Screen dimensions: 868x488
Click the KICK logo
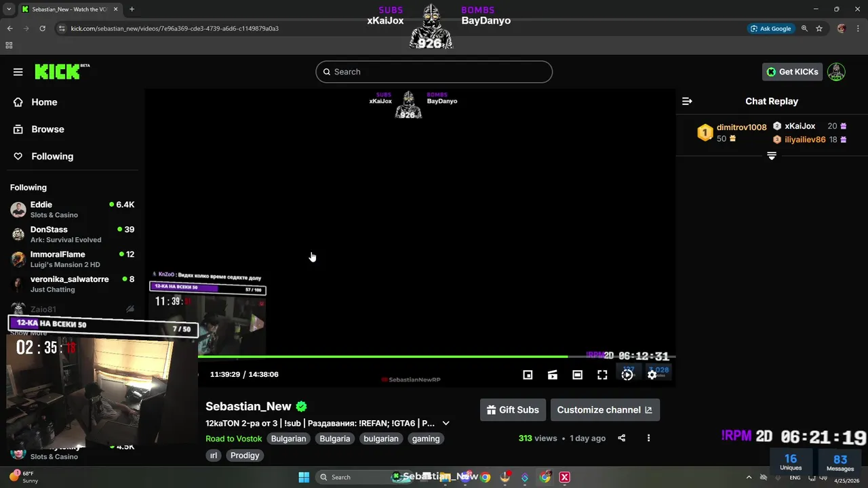[x=62, y=71]
